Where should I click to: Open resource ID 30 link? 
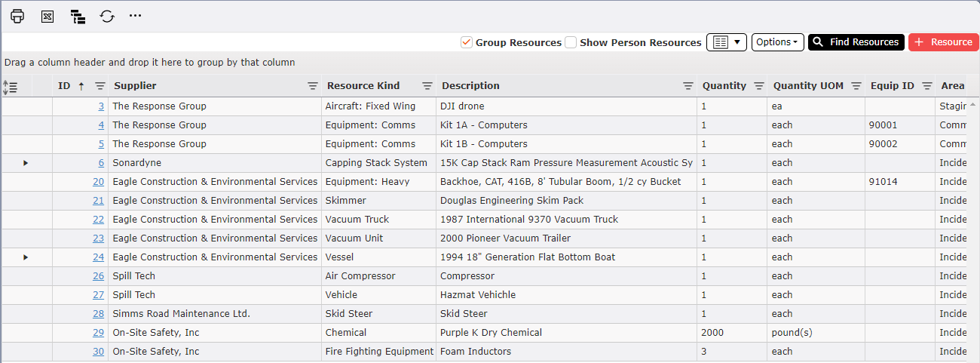point(99,352)
